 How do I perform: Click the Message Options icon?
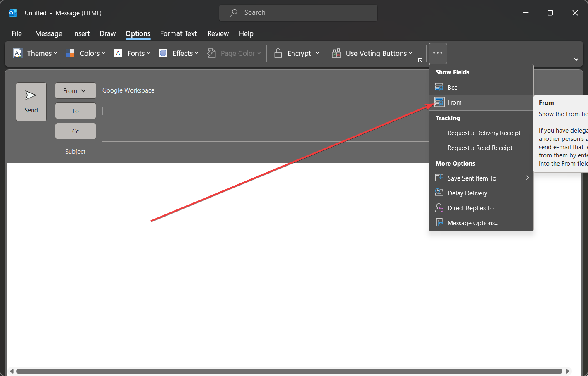pos(439,223)
